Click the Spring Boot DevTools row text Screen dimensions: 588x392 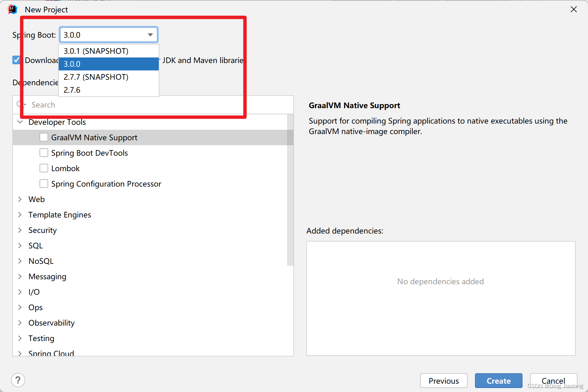coord(90,153)
